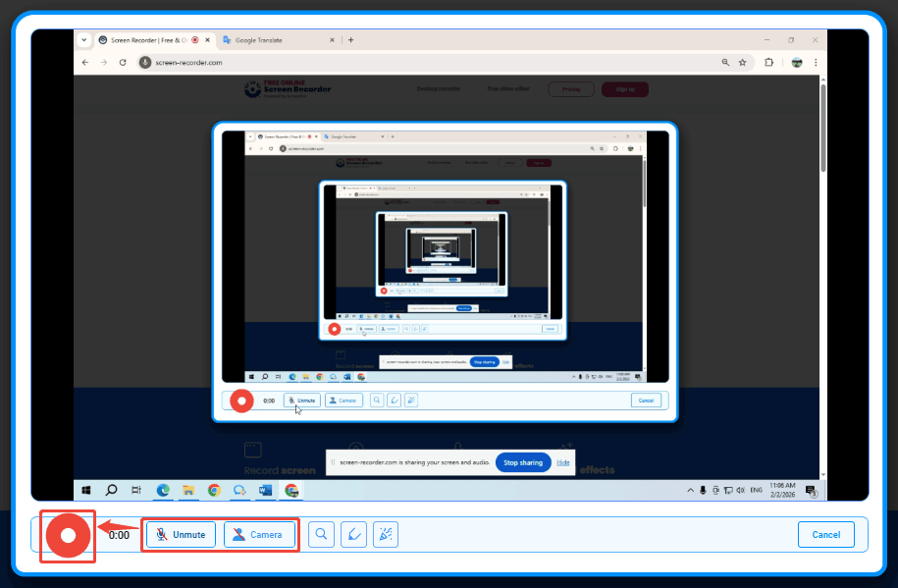
Task: Expand hidden icons in the system tray
Action: coord(691,489)
